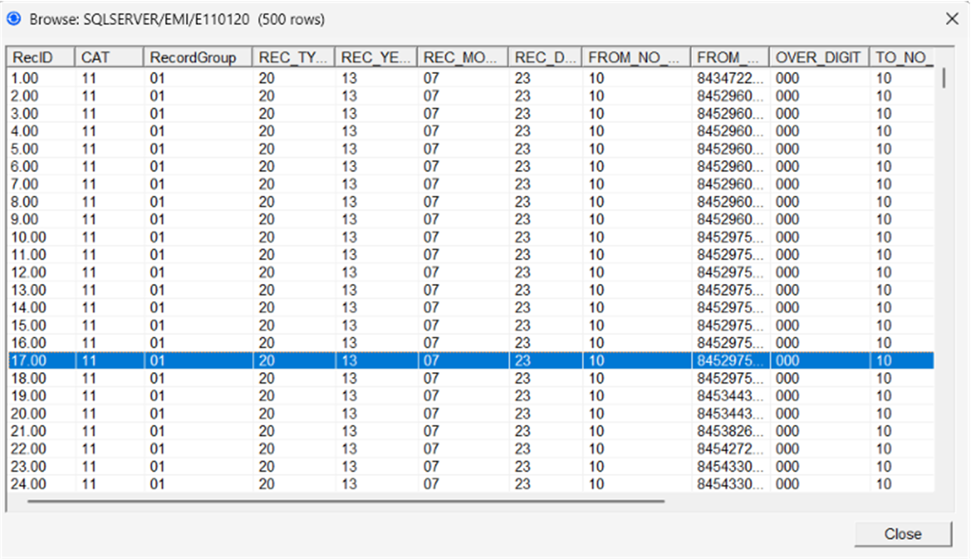
Task: Select row with RecID 20.00
Action: [x=470, y=413]
